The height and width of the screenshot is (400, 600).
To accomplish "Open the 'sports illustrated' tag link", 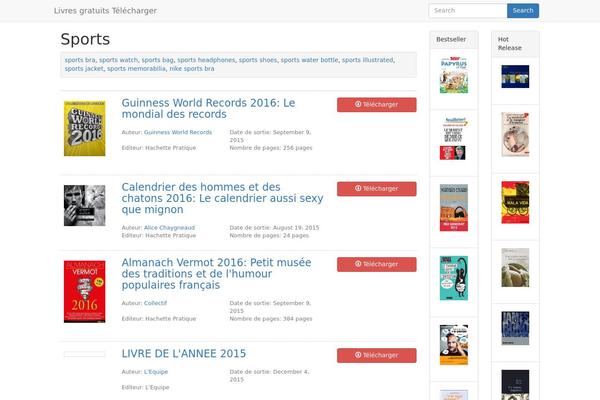I will click(x=367, y=60).
